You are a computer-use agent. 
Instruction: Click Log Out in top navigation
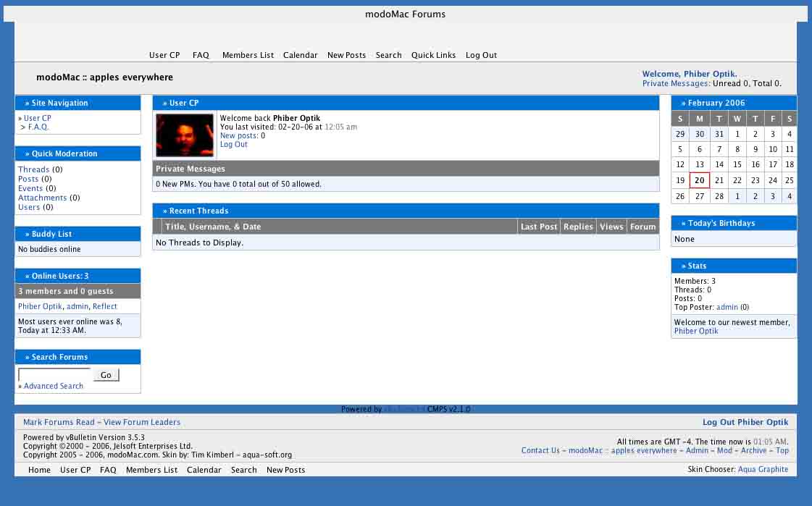point(481,55)
